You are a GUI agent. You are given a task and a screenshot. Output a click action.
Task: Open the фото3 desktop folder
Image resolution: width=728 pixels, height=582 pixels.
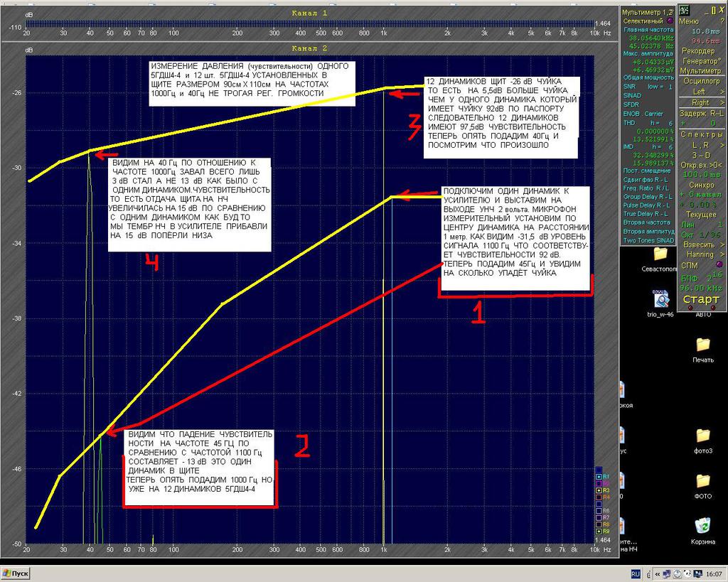702,436
